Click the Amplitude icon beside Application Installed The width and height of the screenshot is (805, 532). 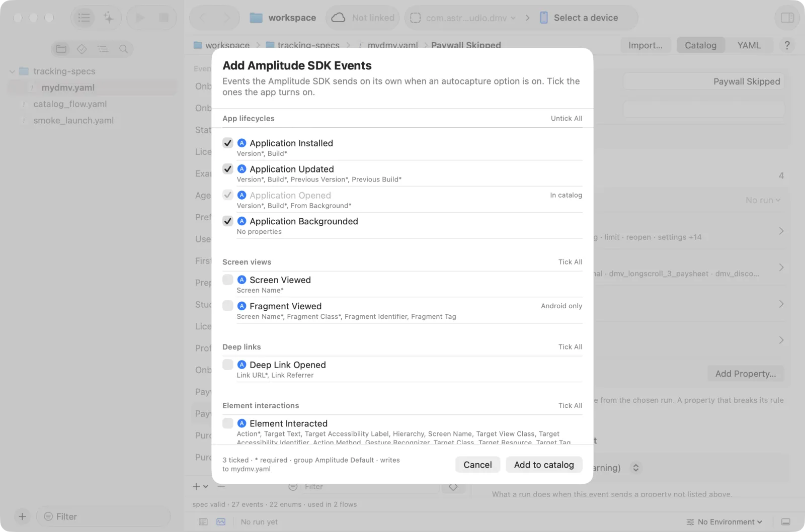[242, 143]
